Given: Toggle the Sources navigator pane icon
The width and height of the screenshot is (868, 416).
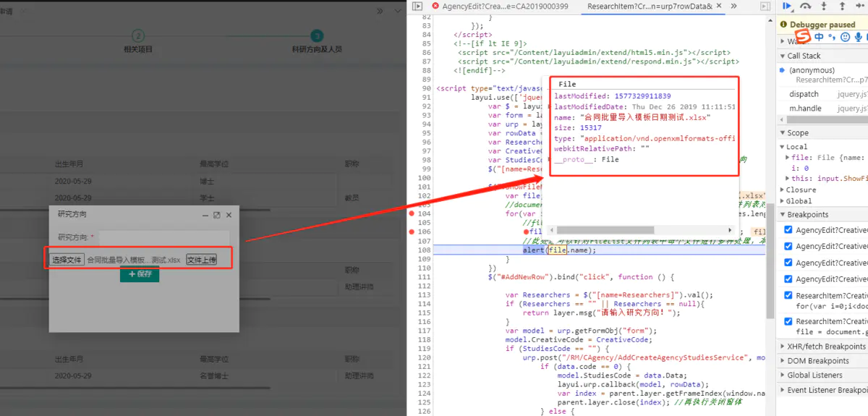Looking at the screenshot, I should coord(417,6).
